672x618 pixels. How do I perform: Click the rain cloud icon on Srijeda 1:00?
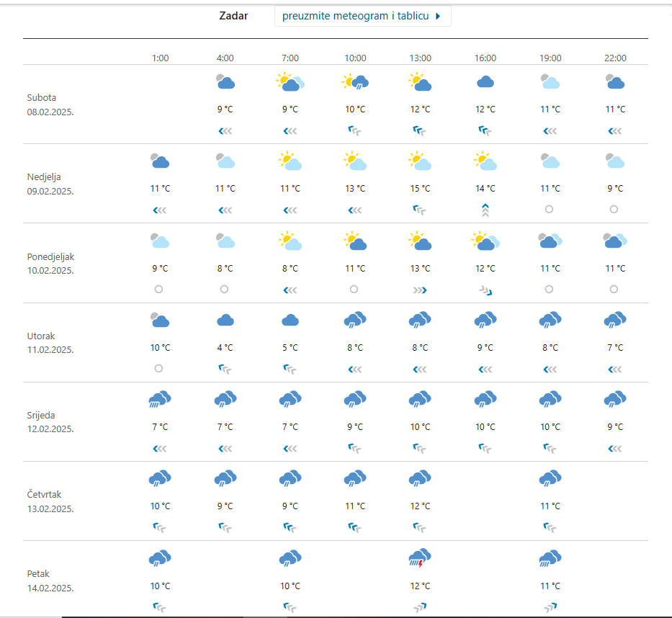tap(160, 399)
